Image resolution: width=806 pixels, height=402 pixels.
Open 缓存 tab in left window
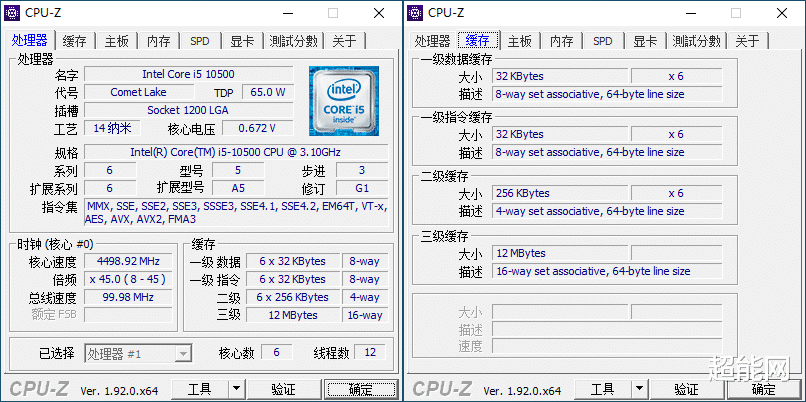[75, 41]
